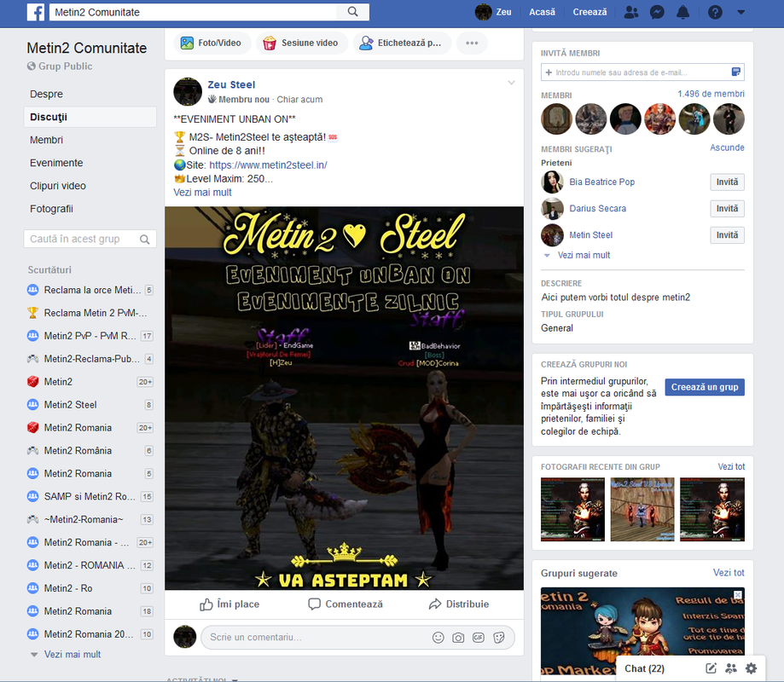Open notifications bell icon
Image resolution: width=784 pixels, height=682 pixels.
tap(683, 12)
